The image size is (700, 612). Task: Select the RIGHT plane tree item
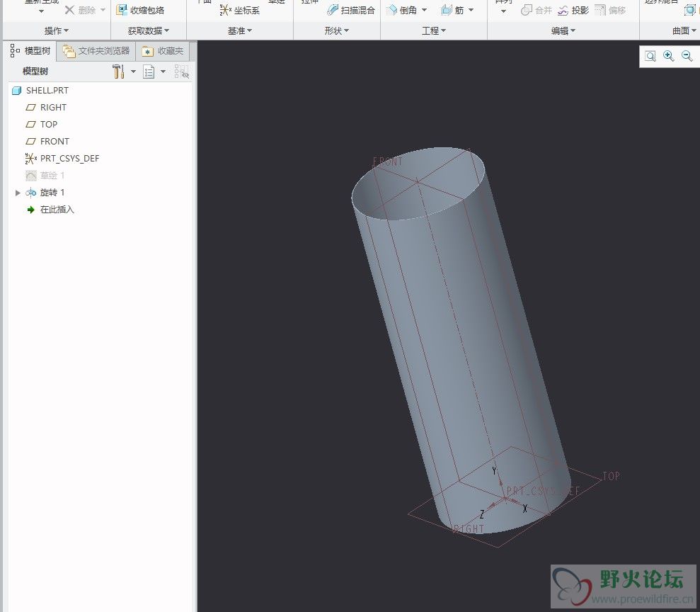[53, 108]
